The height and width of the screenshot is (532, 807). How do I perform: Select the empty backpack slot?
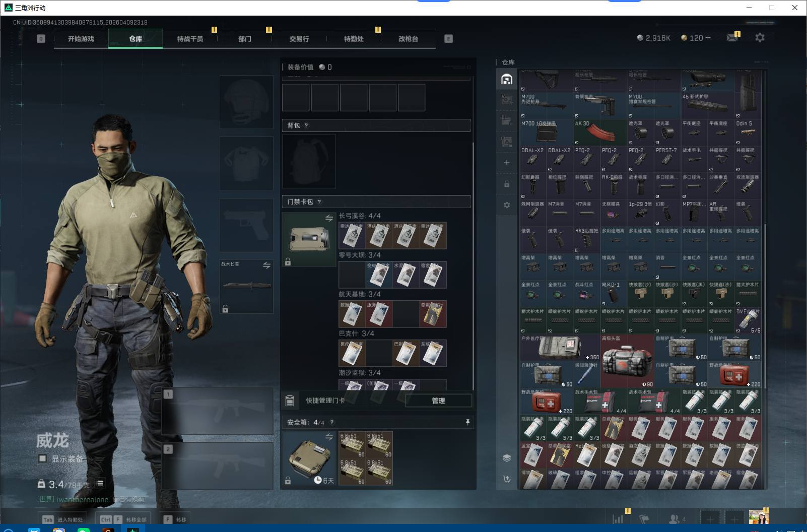click(309, 161)
